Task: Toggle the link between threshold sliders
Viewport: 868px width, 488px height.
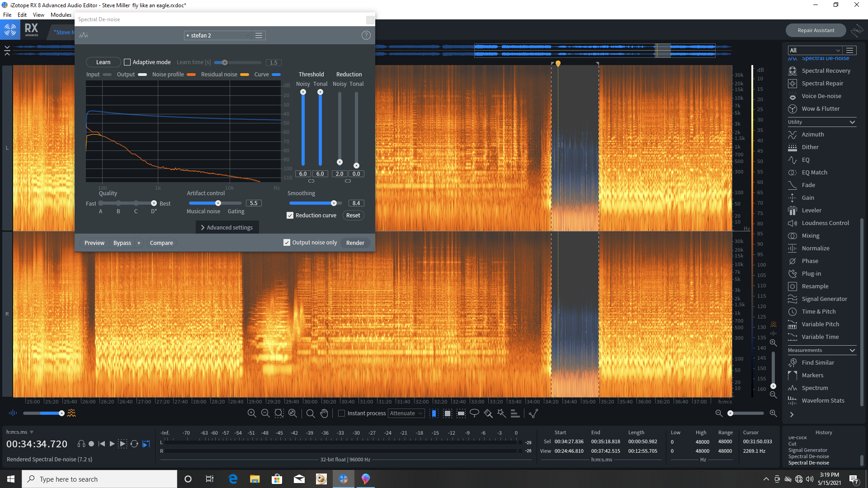Action: [x=311, y=181]
